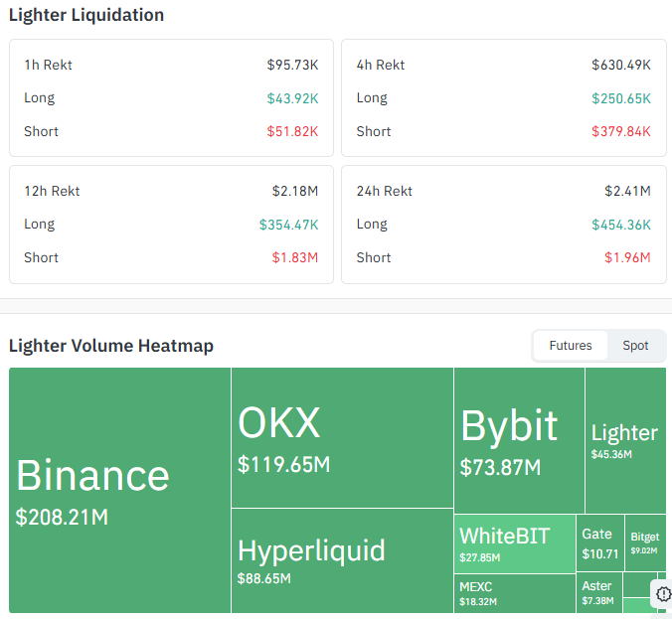The image size is (672, 619).
Task: Click the 24h Rekt label
Action: click(x=385, y=191)
